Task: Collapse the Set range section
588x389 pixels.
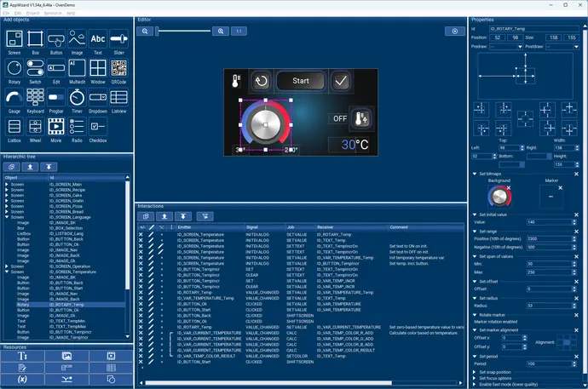Action: click(x=473, y=231)
